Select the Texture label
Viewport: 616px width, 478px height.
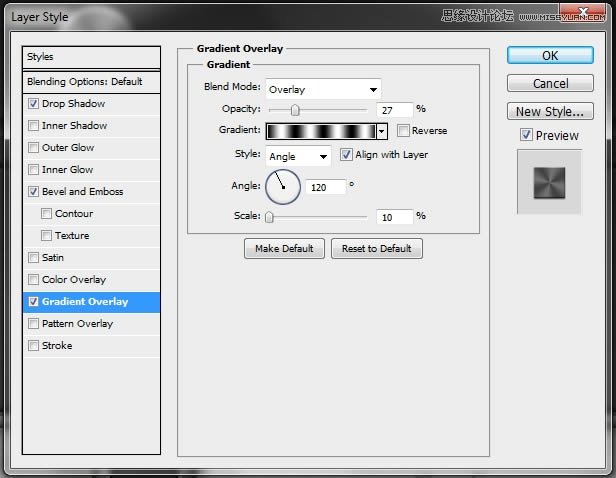(72, 236)
